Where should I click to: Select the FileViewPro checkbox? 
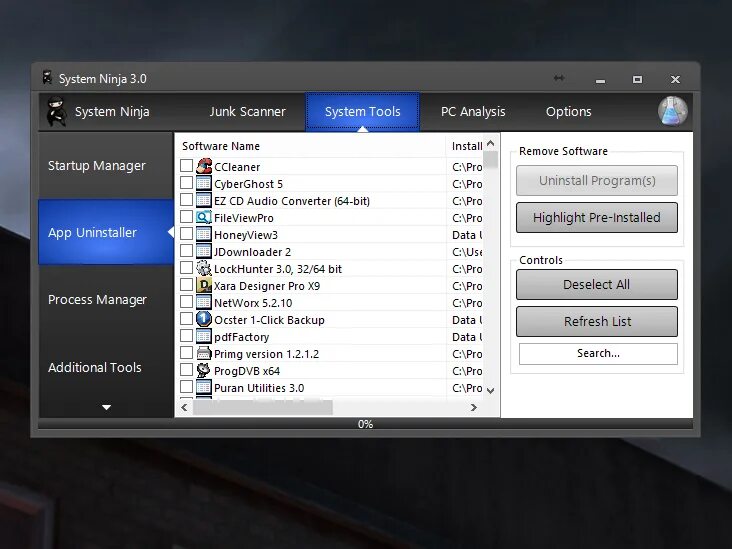pos(187,217)
